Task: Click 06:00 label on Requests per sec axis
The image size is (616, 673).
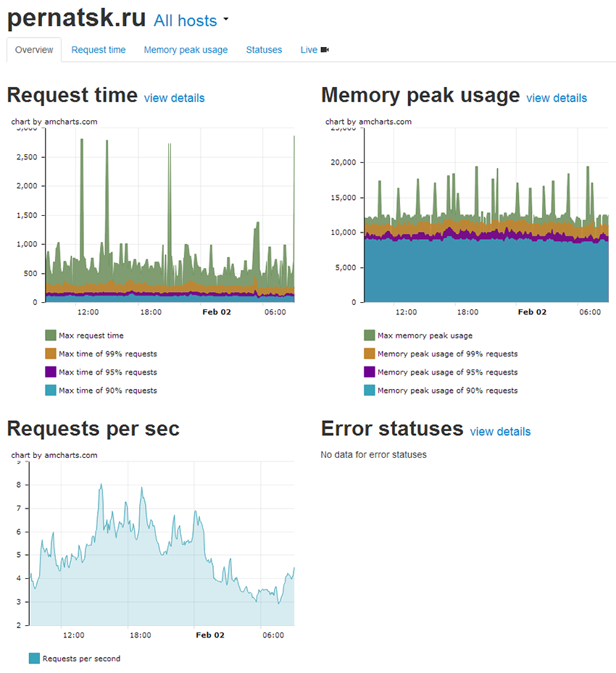Action: click(273, 635)
